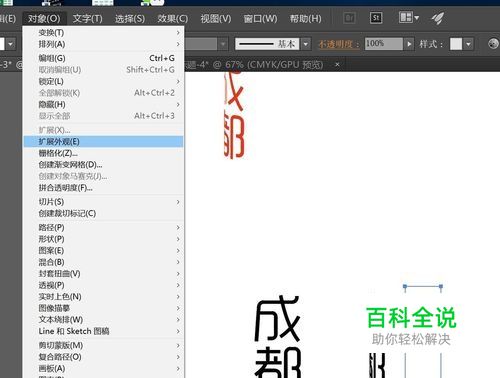
Task: Click the 100% opacity input field
Action: 384,44
